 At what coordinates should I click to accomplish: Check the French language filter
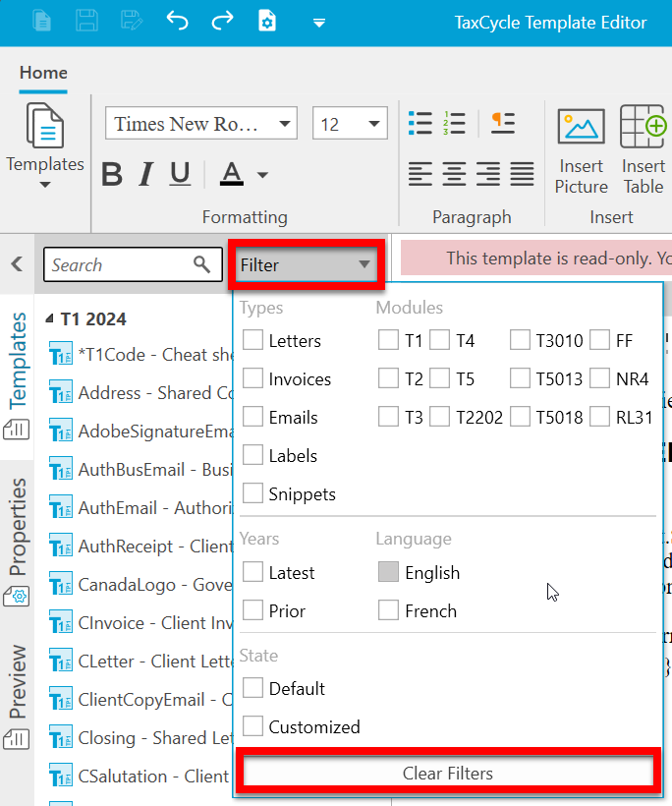(x=388, y=610)
